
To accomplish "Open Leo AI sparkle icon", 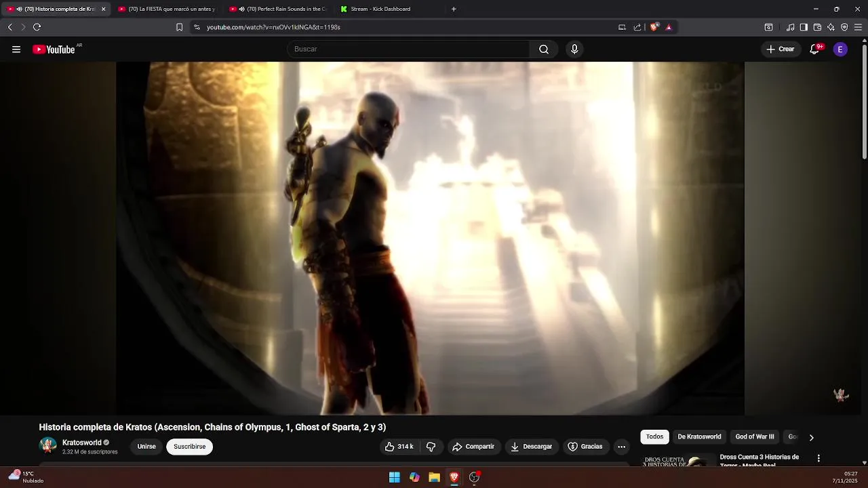I will [x=831, y=27].
